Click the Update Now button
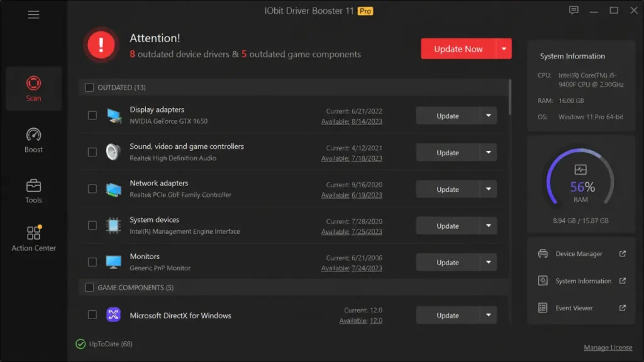Screen dimensions: 644x362 click(x=458, y=49)
